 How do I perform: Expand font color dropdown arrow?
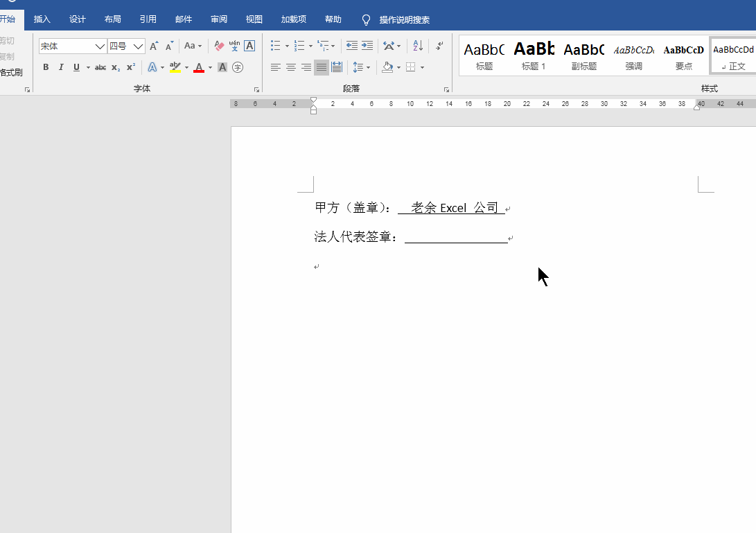(x=210, y=67)
